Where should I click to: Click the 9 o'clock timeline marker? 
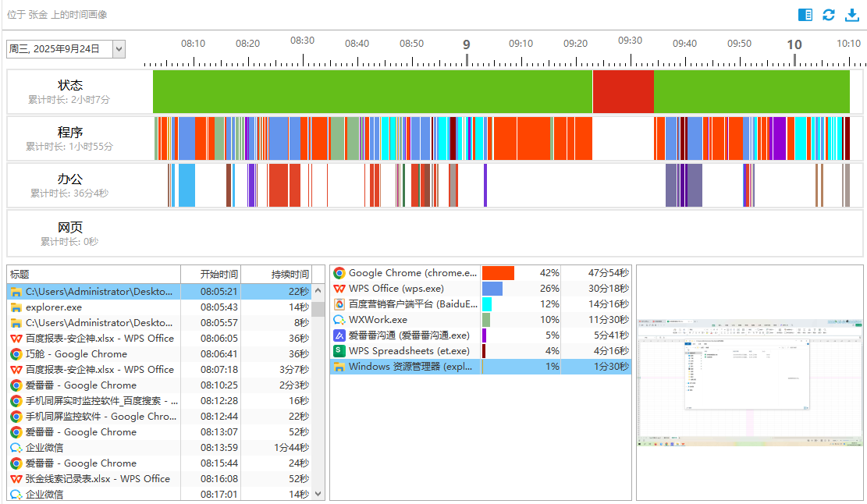(x=467, y=44)
